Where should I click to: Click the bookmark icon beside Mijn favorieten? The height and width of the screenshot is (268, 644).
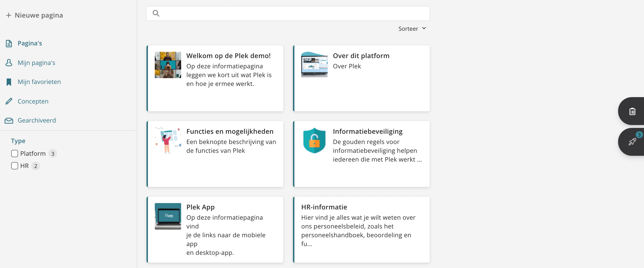pos(9,82)
